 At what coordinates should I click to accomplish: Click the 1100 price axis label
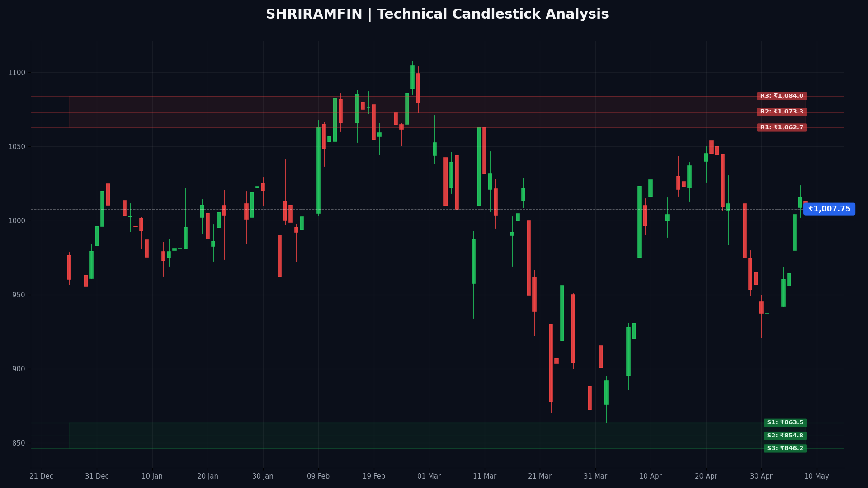[x=17, y=73]
